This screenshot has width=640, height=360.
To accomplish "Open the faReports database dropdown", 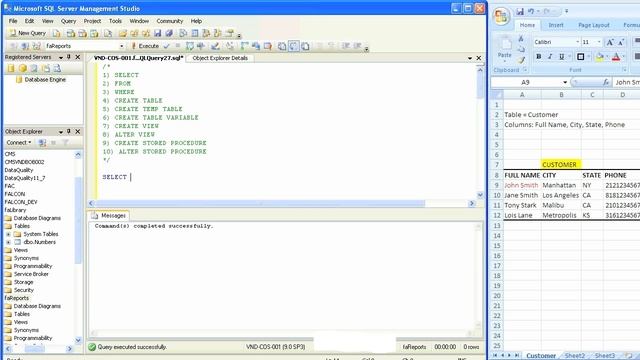I will (x=121, y=46).
